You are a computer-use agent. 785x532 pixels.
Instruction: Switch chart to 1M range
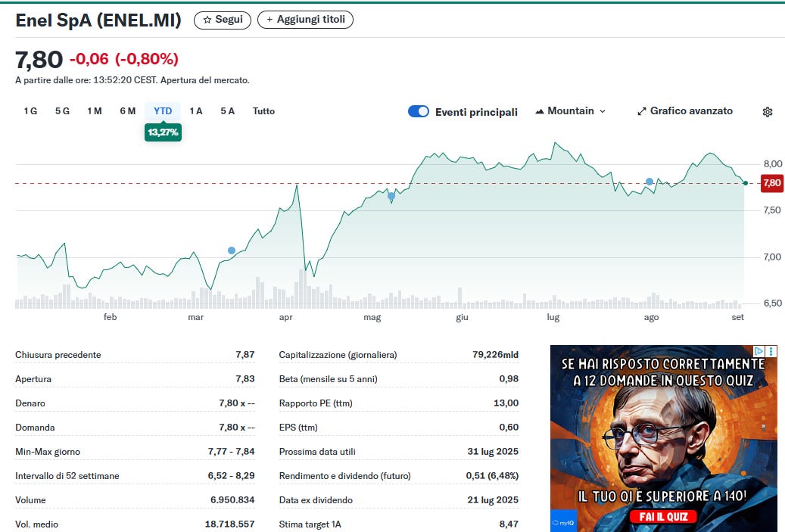[95, 111]
